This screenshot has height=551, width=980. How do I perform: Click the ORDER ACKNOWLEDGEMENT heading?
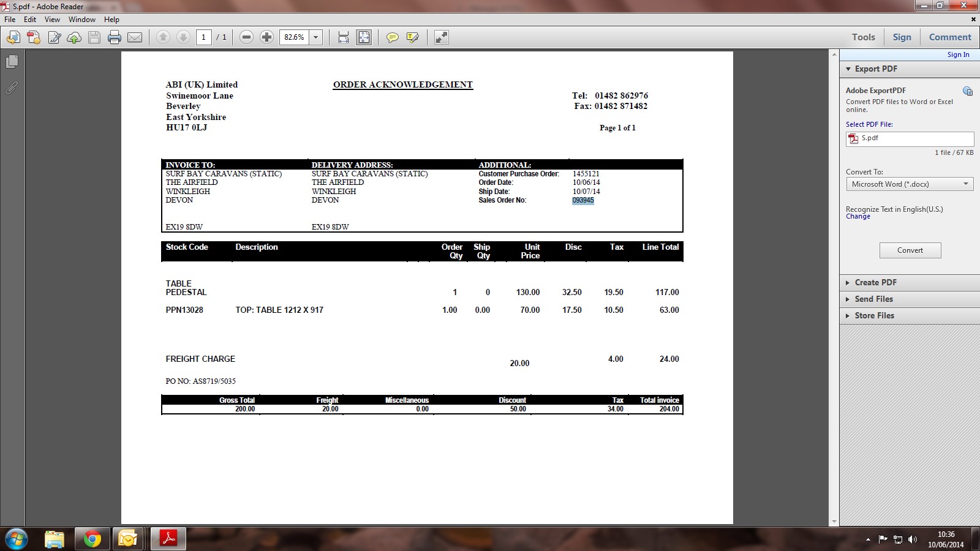(403, 84)
